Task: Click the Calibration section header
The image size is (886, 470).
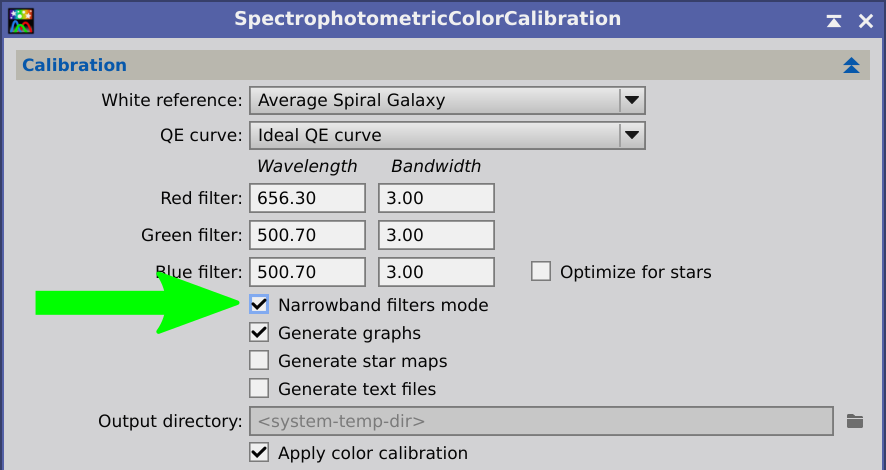Action: pos(442,65)
